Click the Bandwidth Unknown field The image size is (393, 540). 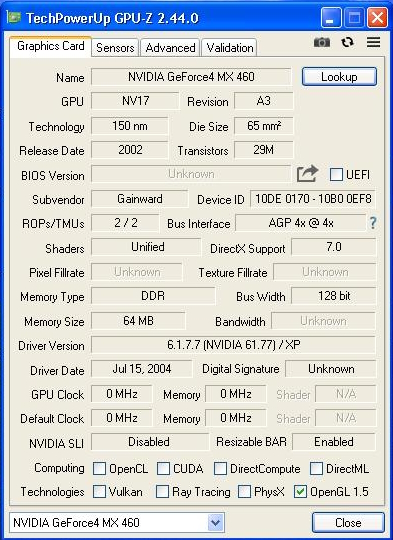tap(323, 321)
